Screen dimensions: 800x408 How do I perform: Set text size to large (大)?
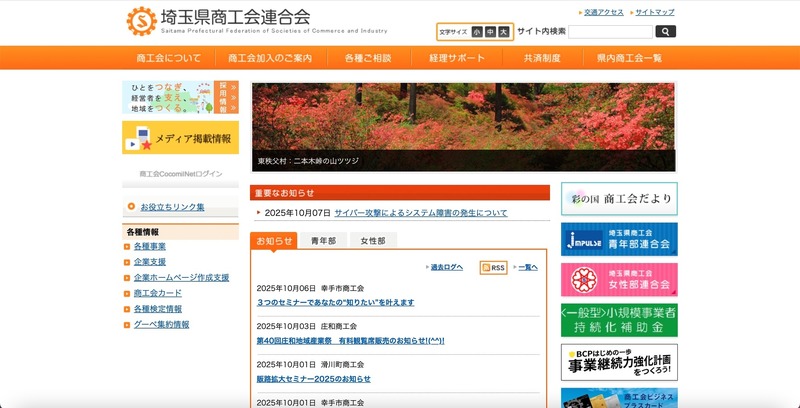[x=504, y=32]
